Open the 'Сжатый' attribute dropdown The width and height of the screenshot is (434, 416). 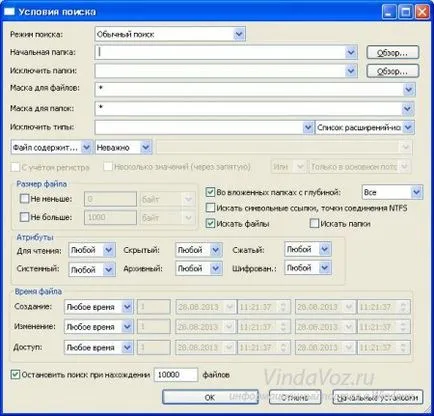point(308,249)
